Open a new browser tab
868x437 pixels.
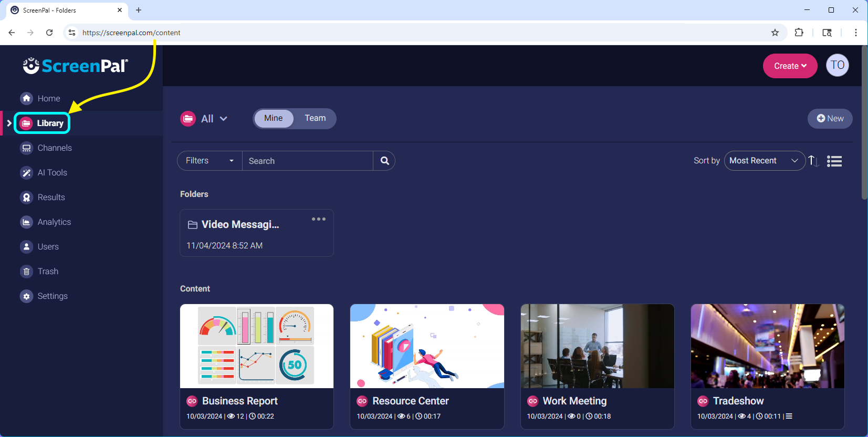[139, 10]
